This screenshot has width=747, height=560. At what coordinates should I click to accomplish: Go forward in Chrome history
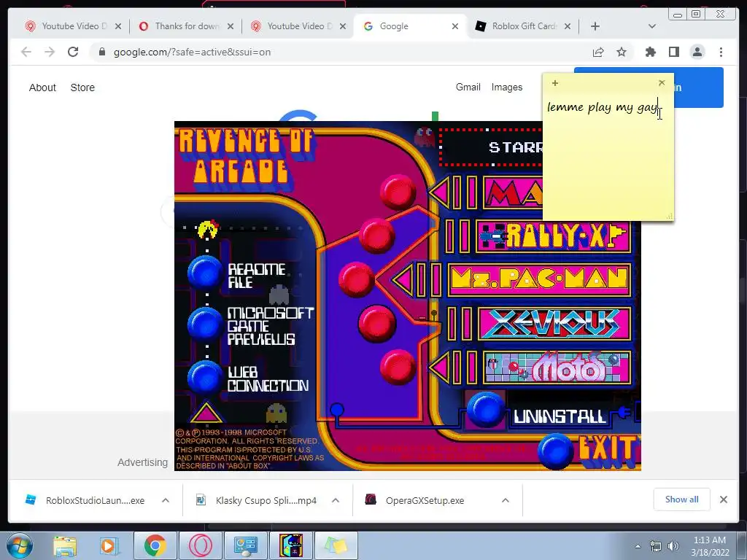click(50, 52)
